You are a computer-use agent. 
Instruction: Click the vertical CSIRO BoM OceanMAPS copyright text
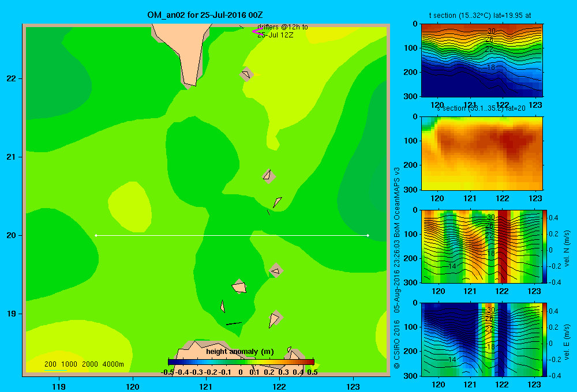397,268
